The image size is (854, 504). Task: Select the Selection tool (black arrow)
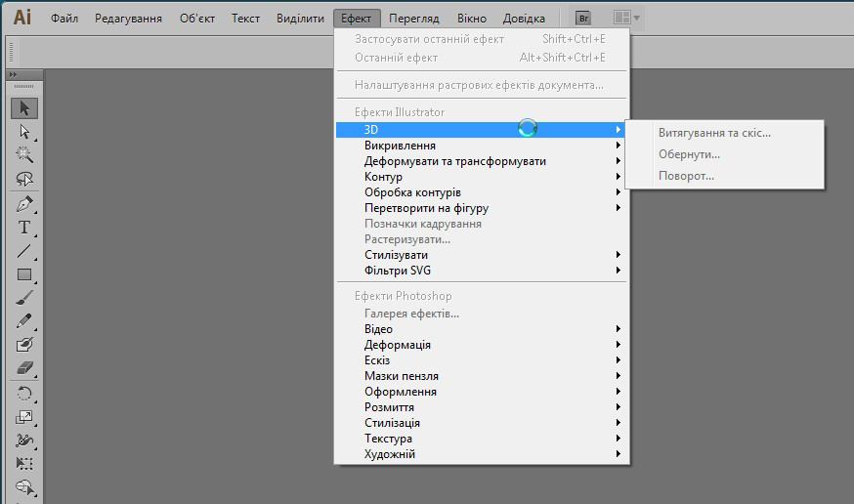tap(24, 108)
